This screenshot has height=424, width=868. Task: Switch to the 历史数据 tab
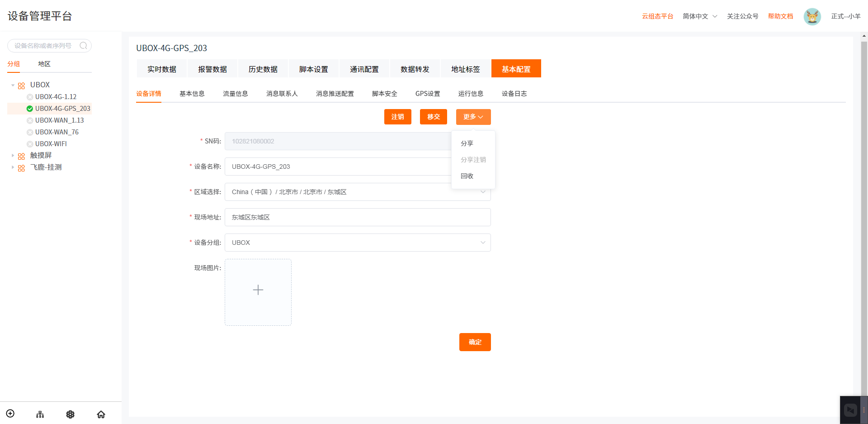[263, 69]
